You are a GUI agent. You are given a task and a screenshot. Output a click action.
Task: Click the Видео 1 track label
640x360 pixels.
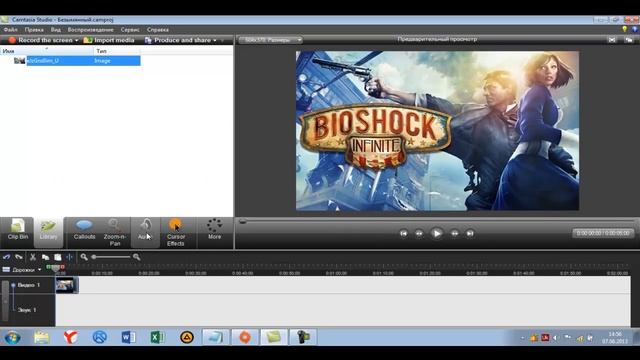[29, 285]
